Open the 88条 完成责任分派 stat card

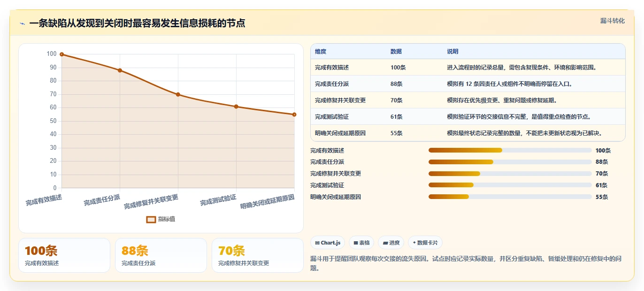tap(161, 255)
